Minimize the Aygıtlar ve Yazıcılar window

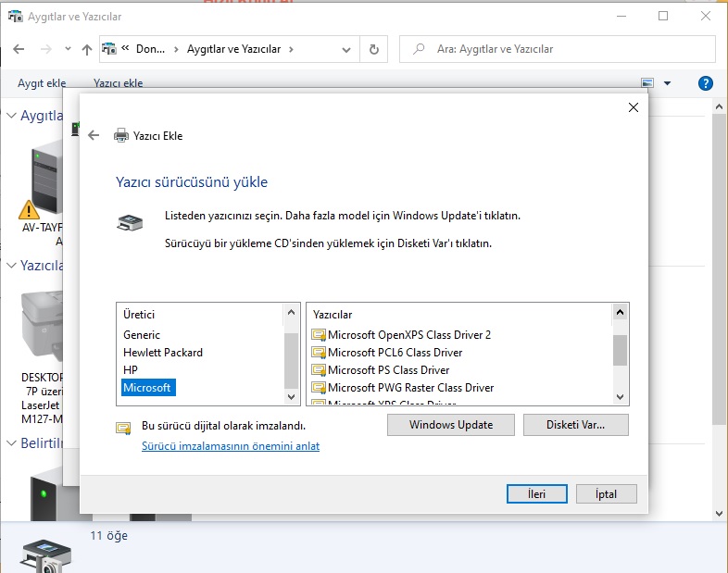point(621,17)
